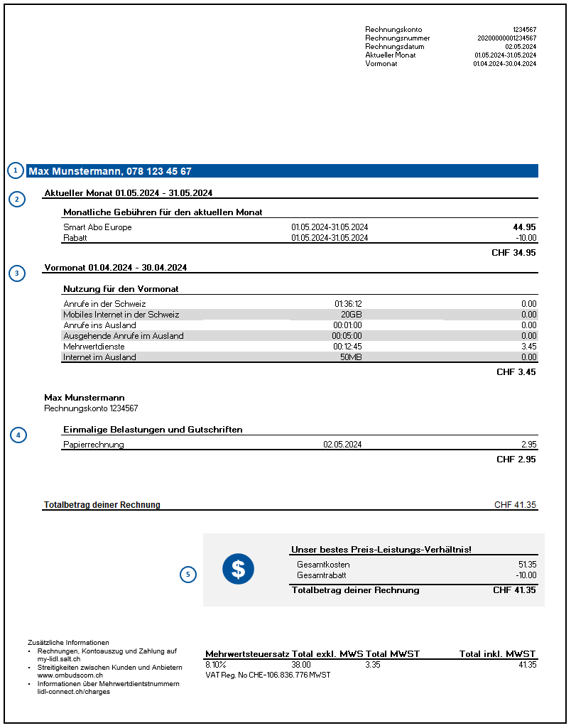Click the 'Rabatt' label in monthly fees
Viewport: 571px width, 728px height.
[x=75, y=238]
